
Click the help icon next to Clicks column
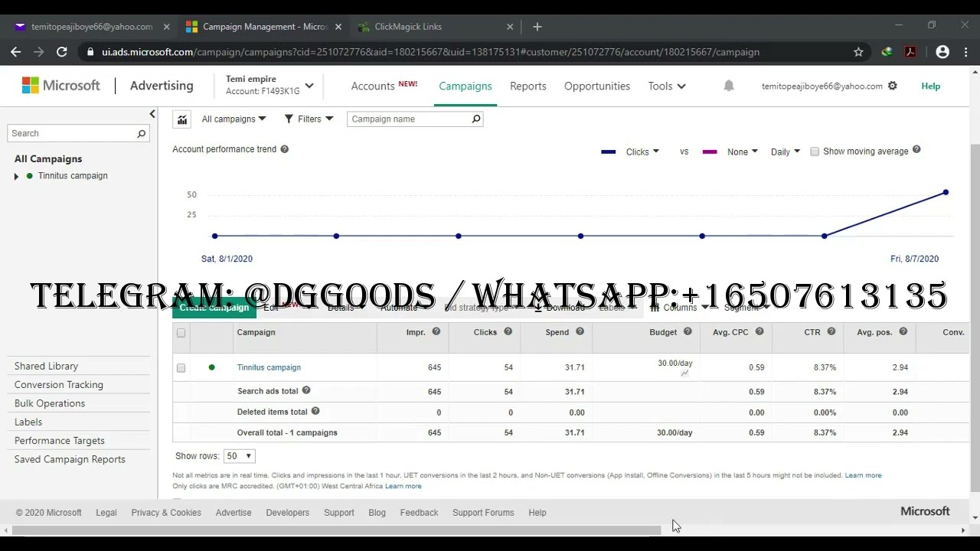pos(508,331)
